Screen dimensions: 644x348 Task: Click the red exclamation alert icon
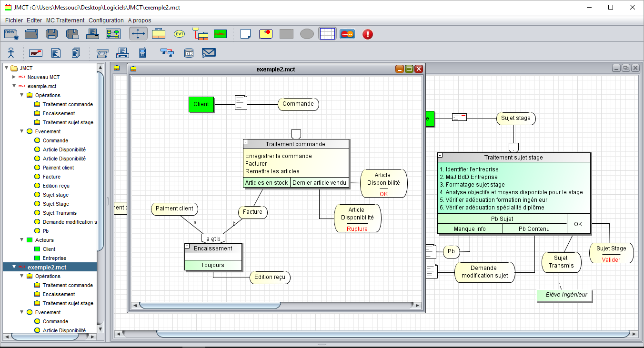(x=367, y=34)
